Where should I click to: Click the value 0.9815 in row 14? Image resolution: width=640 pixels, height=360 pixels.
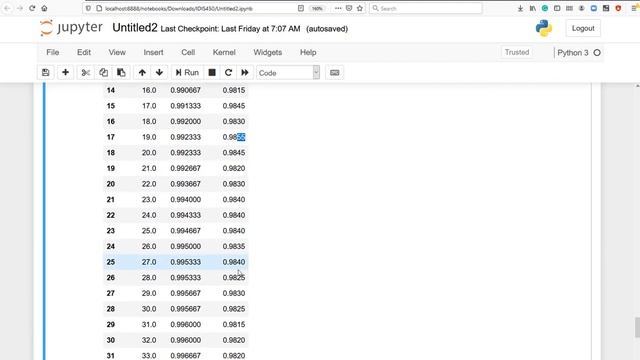(x=234, y=90)
